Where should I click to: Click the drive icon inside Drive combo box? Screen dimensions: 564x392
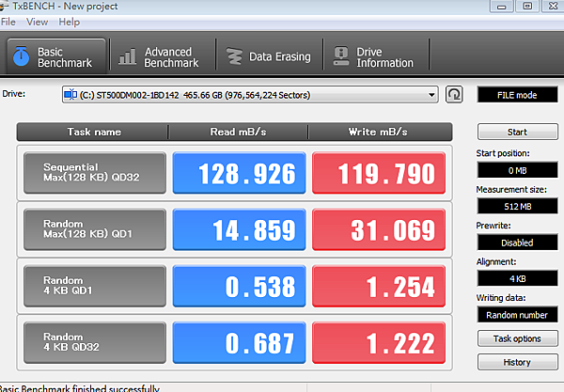[70, 95]
